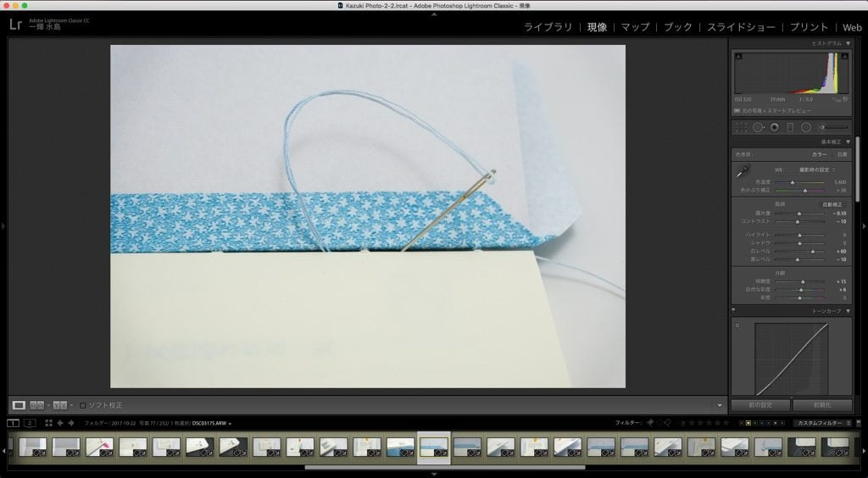The width and height of the screenshot is (868, 478).
Task: Toggle highlight clipping indicator in histogram
Action: 844,57
